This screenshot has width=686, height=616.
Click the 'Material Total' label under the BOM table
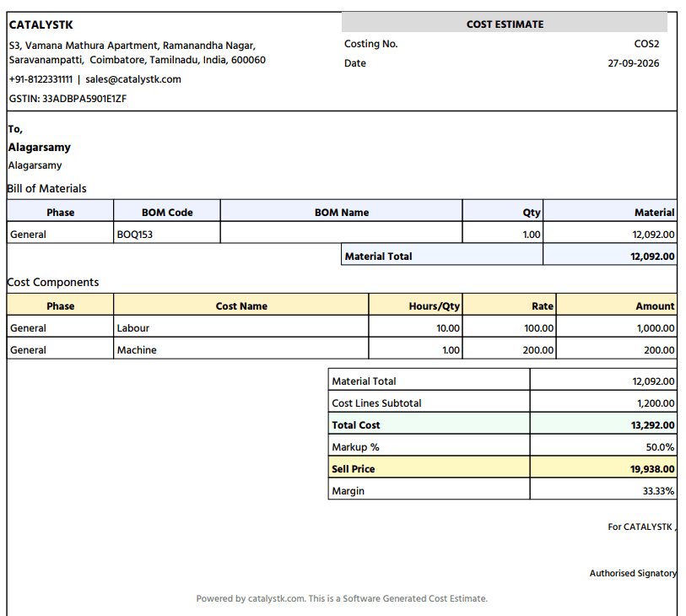pos(378,257)
